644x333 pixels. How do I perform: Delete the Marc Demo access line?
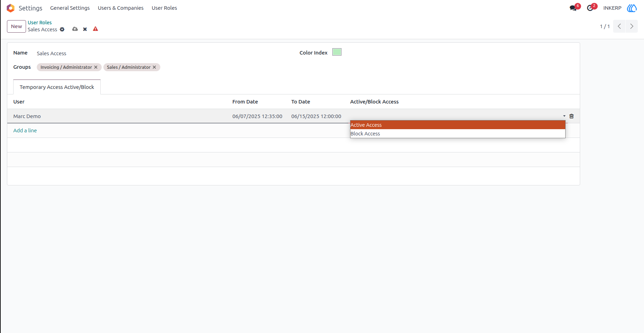pyautogui.click(x=571, y=116)
